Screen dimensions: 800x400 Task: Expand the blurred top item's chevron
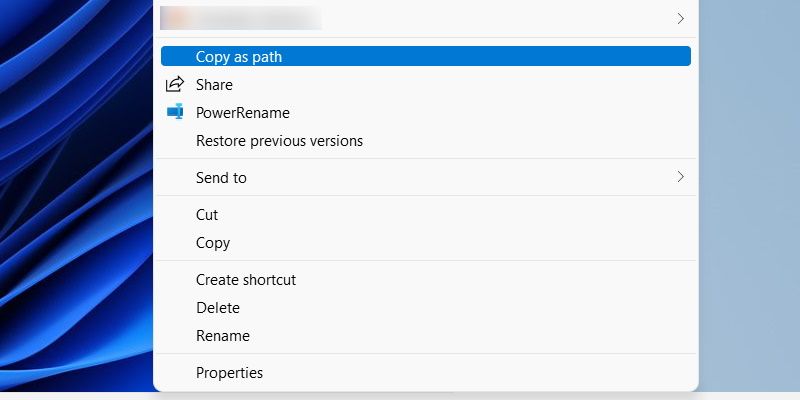pos(680,19)
